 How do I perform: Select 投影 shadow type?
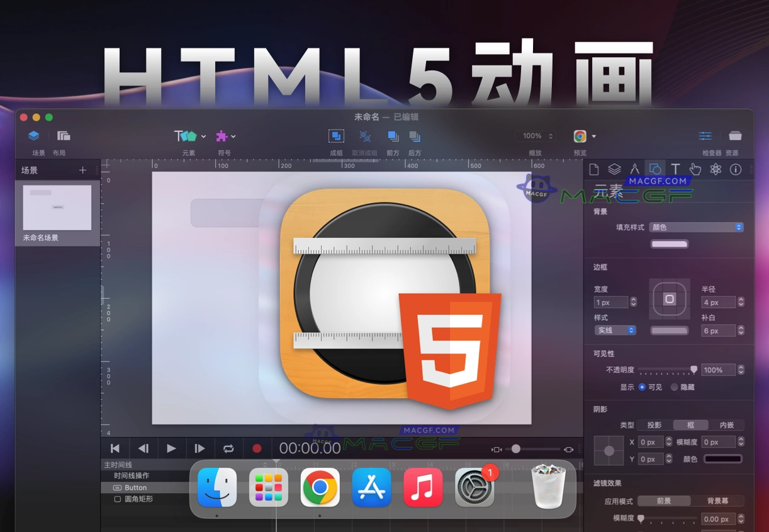click(x=654, y=425)
